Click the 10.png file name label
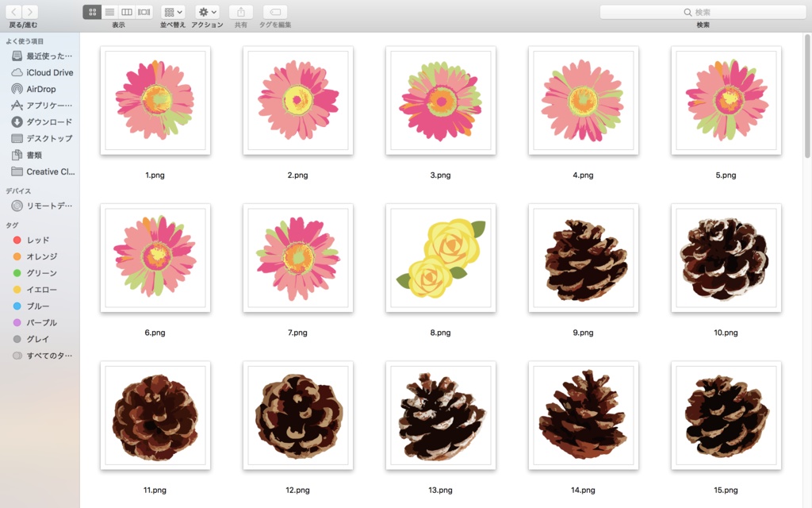Viewport: 812px width, 508px height. (x=726, y=333)
